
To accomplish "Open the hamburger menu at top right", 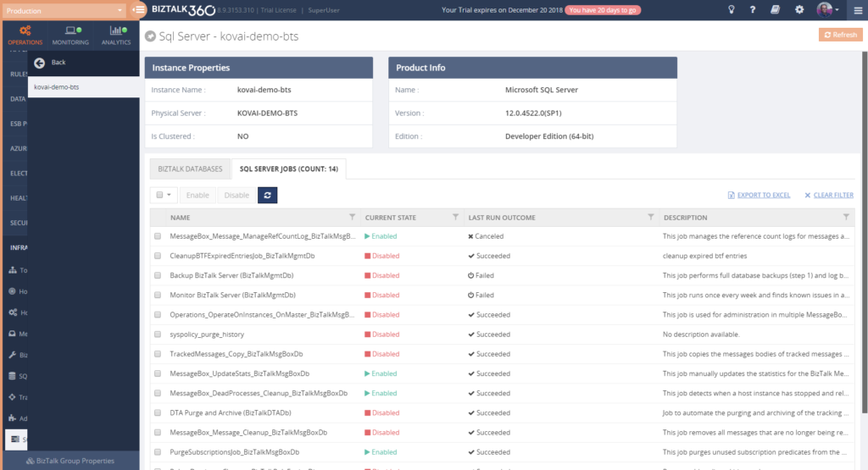I will coord(858,10).
